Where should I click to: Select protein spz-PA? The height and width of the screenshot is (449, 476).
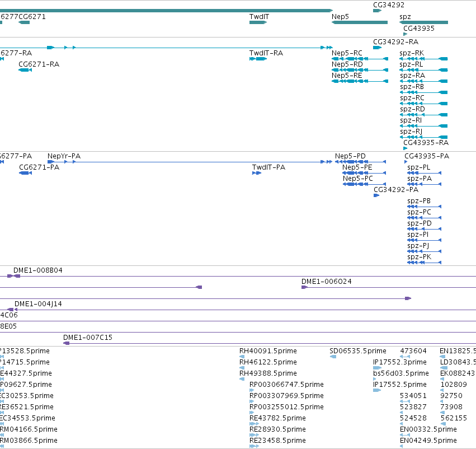coord(424,184)
